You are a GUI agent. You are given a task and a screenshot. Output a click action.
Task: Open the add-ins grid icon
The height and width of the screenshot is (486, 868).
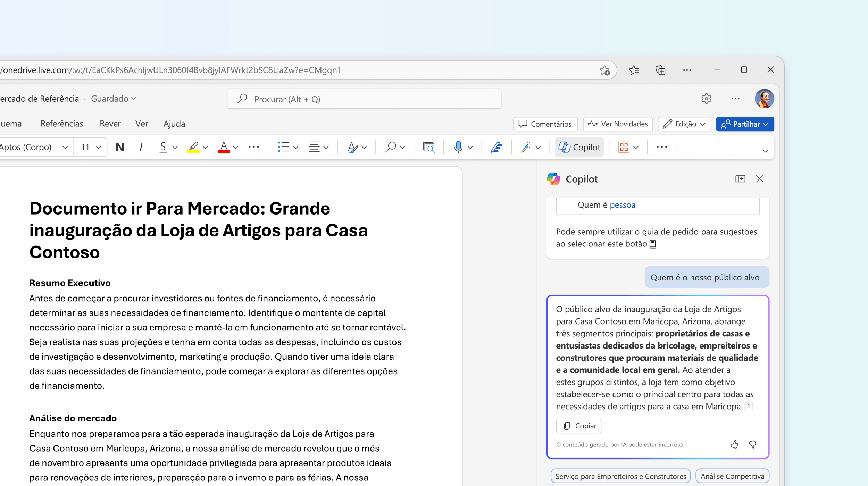tap(624, 147)
